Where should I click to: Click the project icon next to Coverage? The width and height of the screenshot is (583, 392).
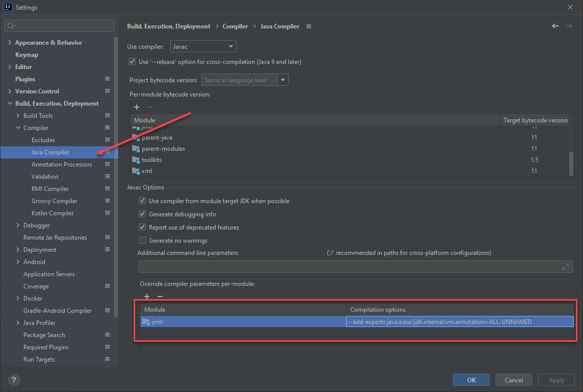coord(107,286)
